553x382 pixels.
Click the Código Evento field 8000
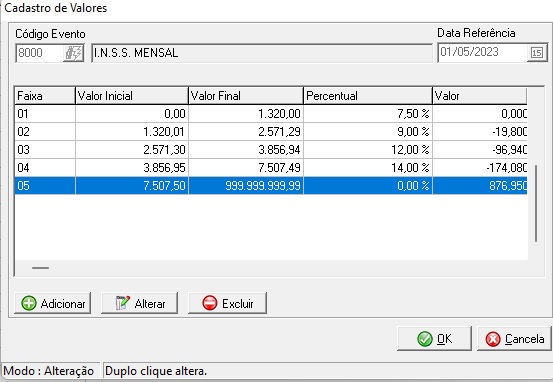pos(40,53)
